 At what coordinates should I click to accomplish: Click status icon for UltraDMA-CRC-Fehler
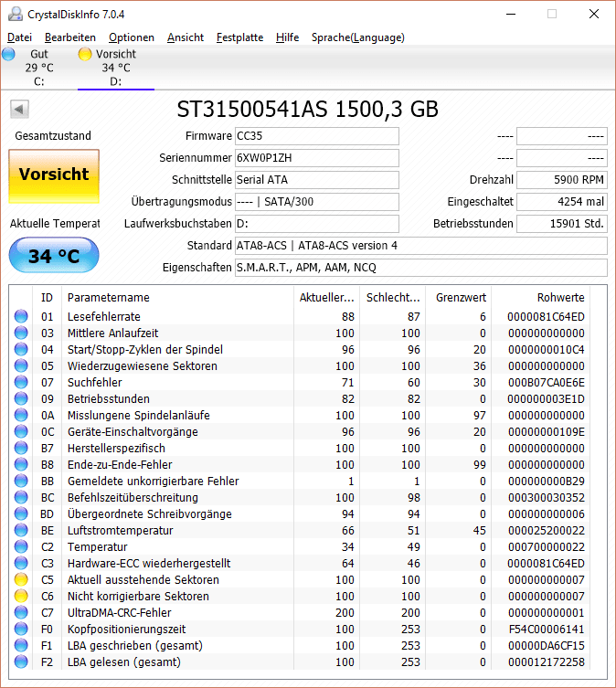(21, 612)
